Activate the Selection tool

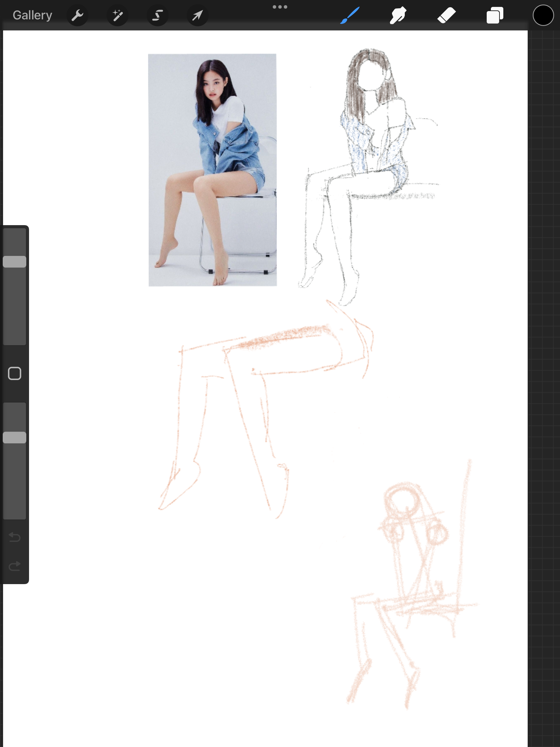[158, 15]
